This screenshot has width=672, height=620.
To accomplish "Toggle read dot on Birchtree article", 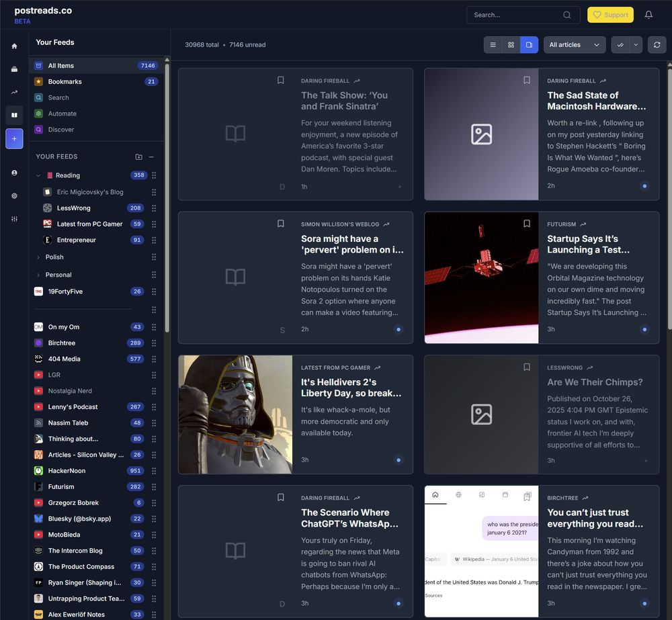I will pyautogui.click(x=644, y=603).
